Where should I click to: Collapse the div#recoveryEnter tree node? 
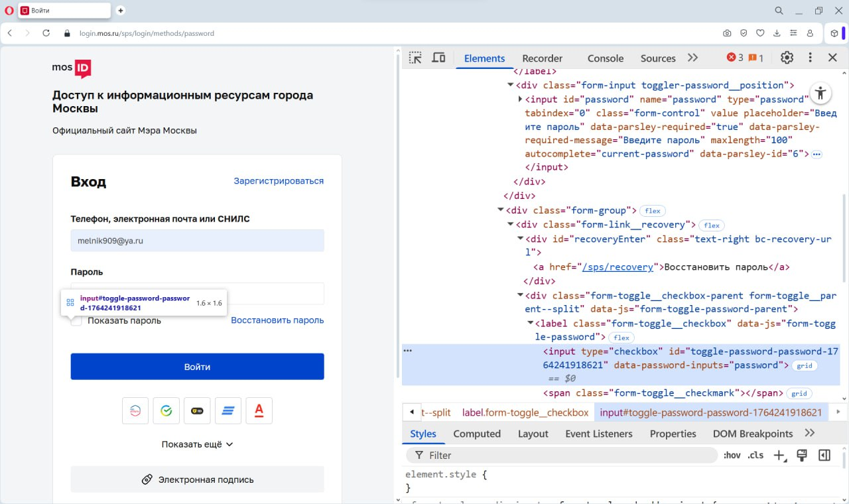pos(521,239)
